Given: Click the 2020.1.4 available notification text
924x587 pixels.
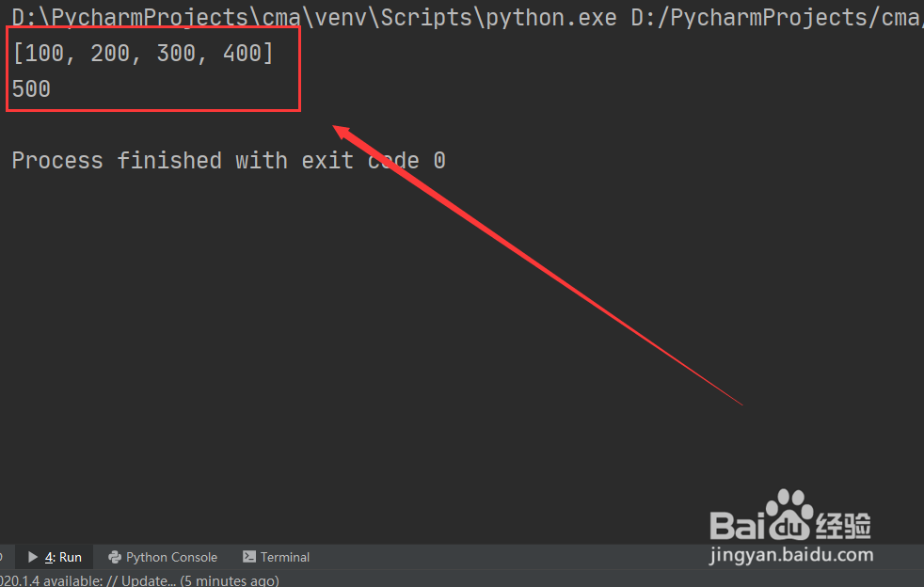Looking at the screenshot, I should [51, 580].
